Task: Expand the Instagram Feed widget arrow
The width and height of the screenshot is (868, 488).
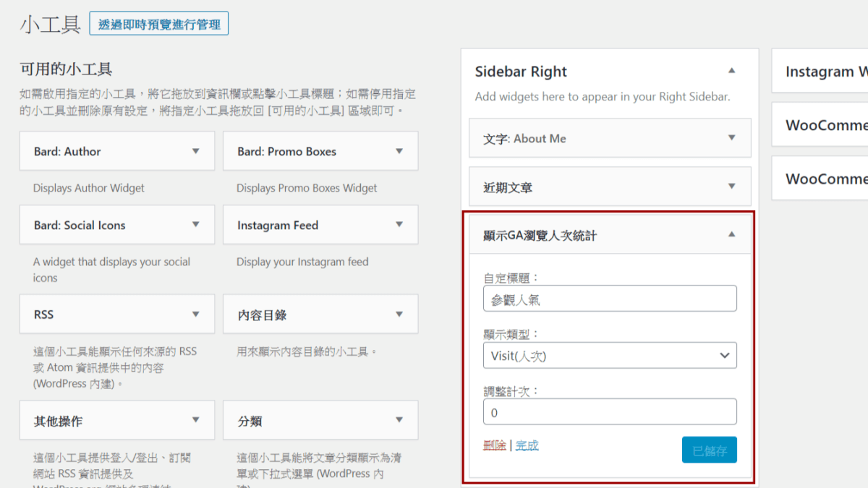Action: (x=399, y=225)
